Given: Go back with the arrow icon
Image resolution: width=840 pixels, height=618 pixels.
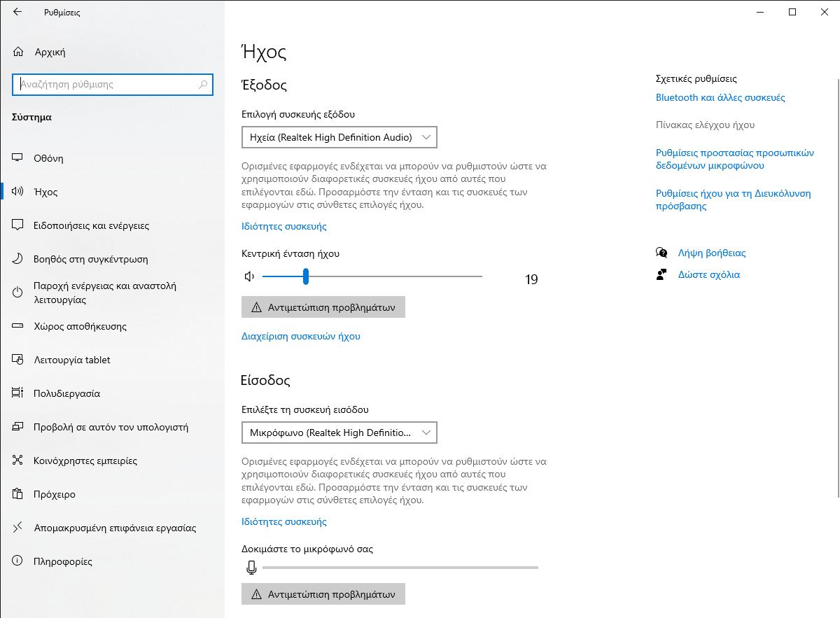Looking at the screenshot, I should 17,12.
